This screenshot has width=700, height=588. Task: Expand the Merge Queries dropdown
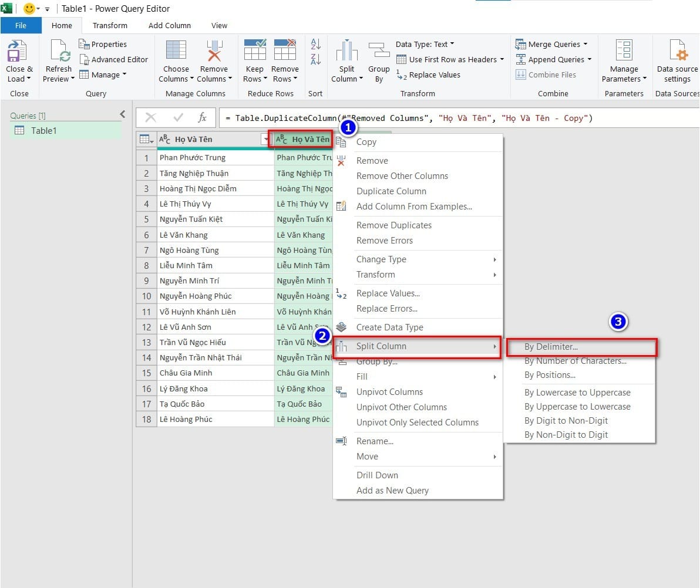pyautogui.click(x=553, y=44)
